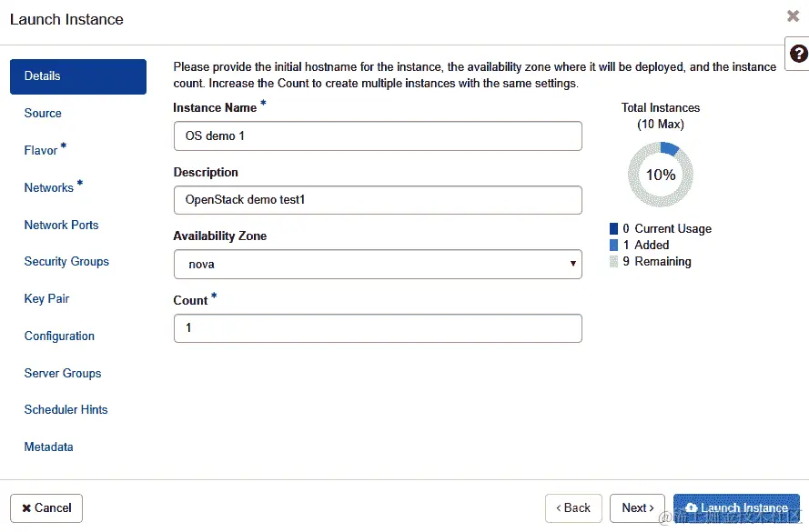Select the Network Ports tab

[61, 226]
